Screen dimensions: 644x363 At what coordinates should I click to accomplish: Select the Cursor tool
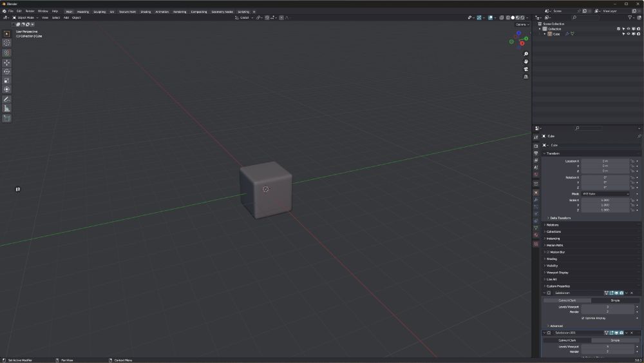click(6, 43)
